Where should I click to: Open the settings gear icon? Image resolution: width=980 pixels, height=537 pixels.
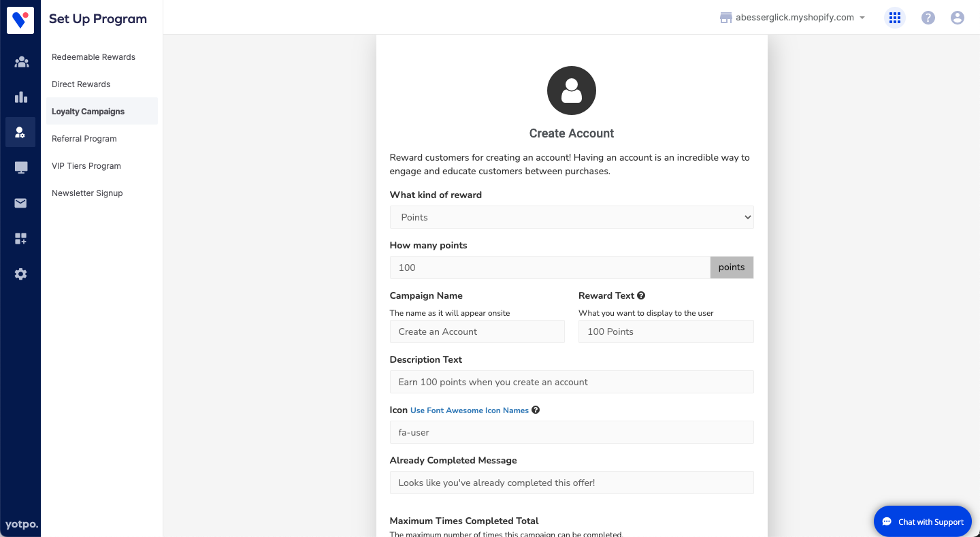click(x=21, y=274)
